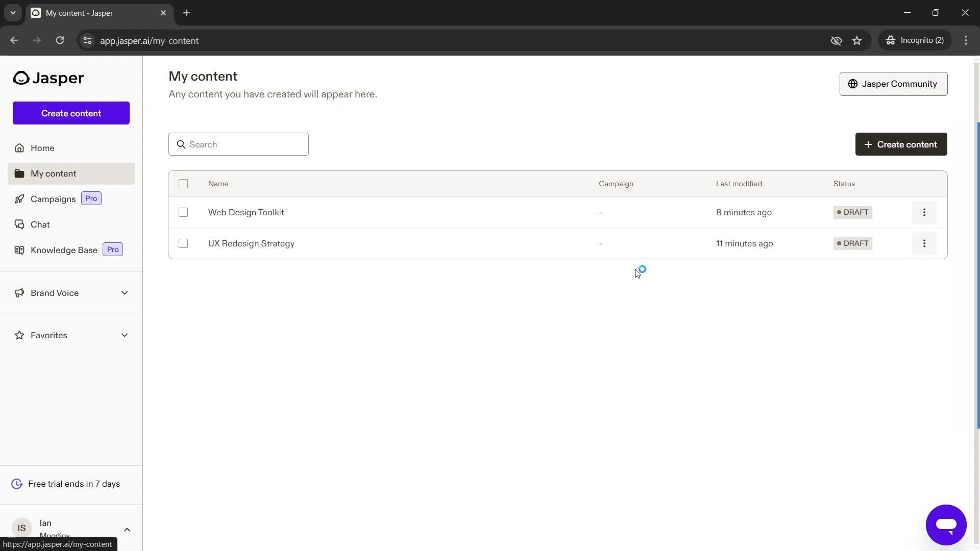980x551 pixels.
Task: Open Chat in sidebar
Action: (x=40, y=224)
